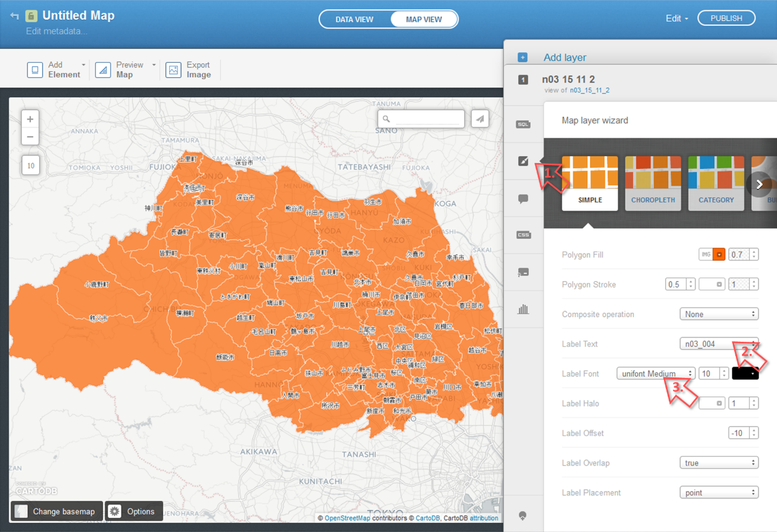Open Label Text dropdown n03_004

(x=719, y=344)
